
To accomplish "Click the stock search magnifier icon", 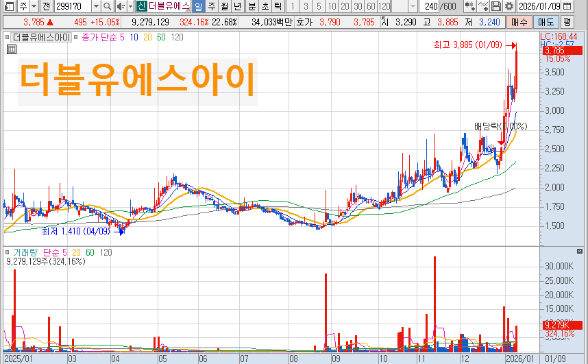I will pyautogui.click(x=107, y=6).
